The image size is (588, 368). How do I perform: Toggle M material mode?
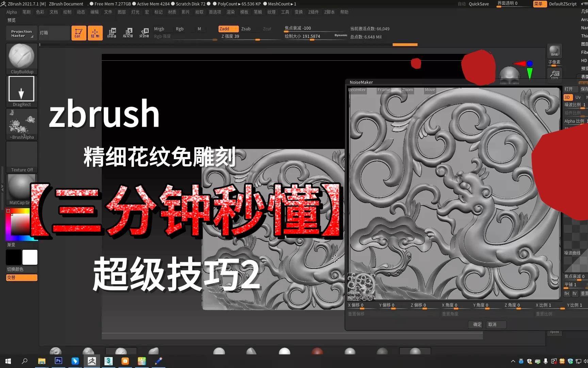[199, 29]
